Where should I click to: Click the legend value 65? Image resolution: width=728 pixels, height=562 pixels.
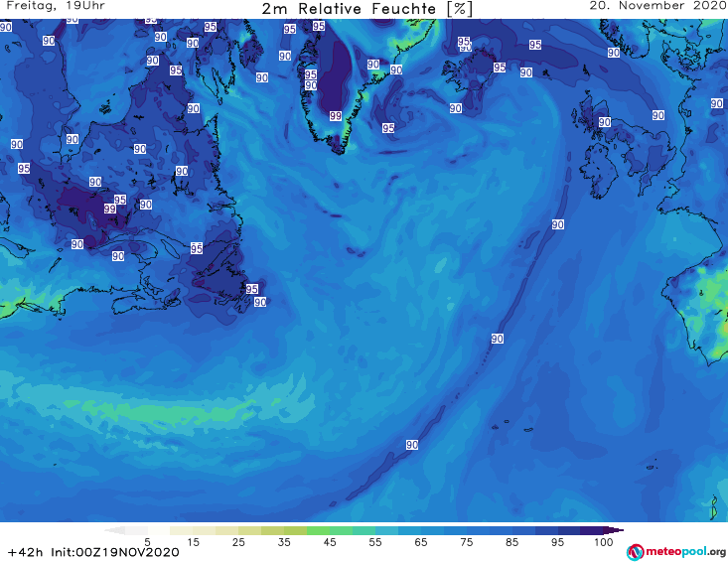click(421, 541)
